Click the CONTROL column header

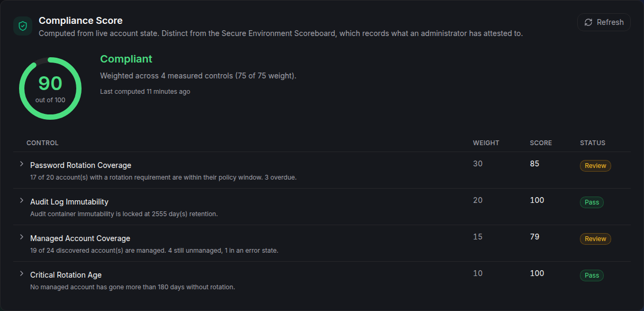(x=42, y=143)
